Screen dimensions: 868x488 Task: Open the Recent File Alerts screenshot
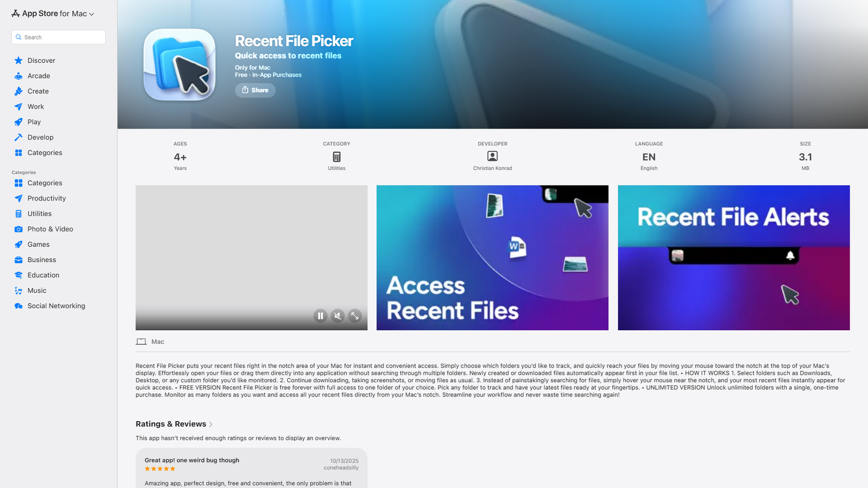(733, 258)
